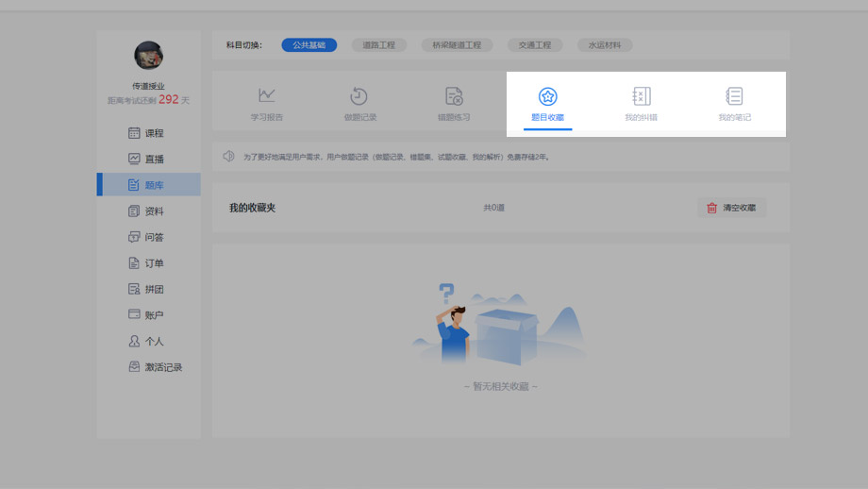Switch subject to 桥梁隧道工程
This screenshot has height=489, width=868.
pyautogui.click(x=457, y=44)
